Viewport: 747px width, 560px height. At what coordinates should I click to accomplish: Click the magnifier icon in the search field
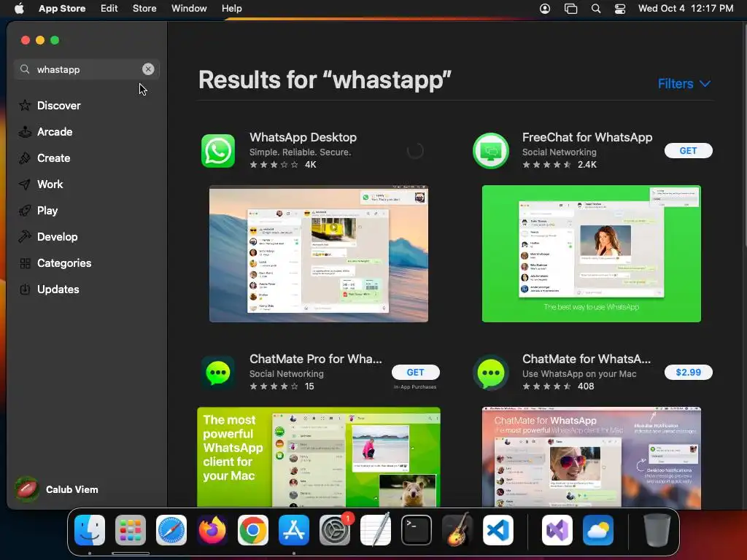tap(25, 69)
